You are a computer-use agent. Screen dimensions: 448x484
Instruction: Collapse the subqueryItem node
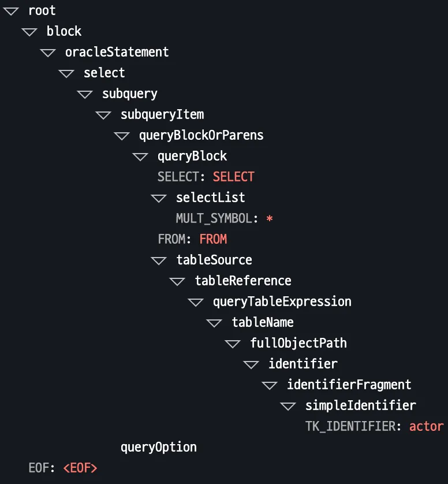(103, 114)
